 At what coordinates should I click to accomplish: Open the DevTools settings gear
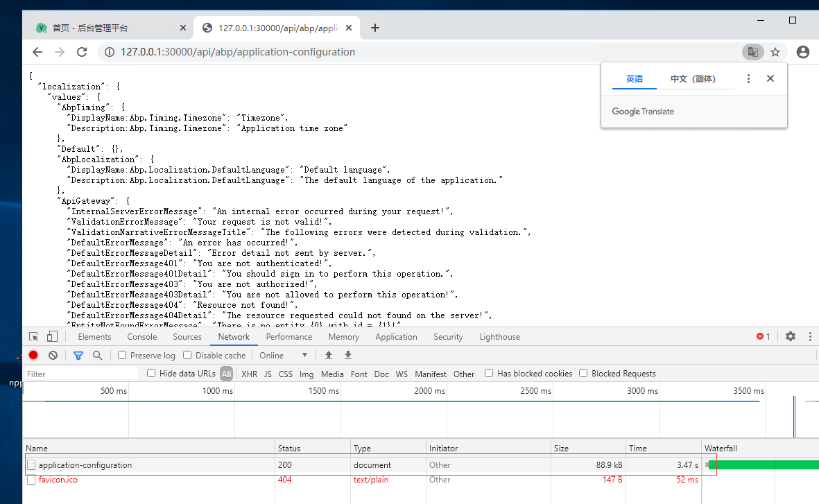point(791,336)
